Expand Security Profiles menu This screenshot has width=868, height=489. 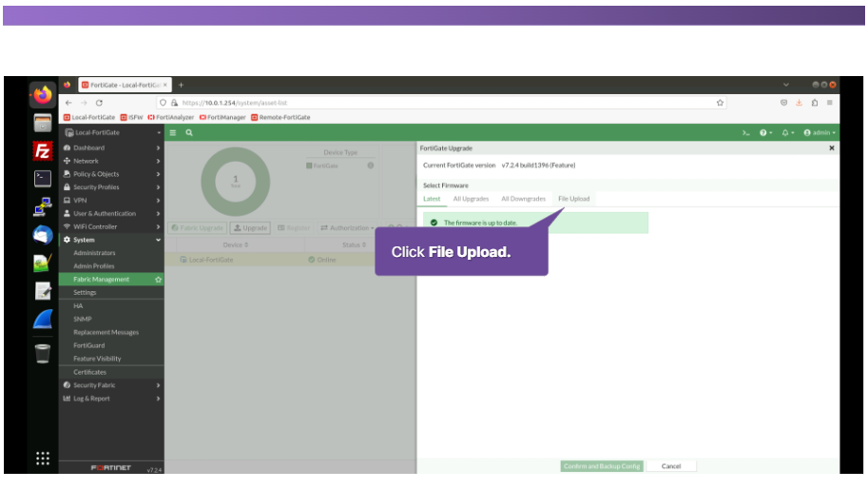111,187
